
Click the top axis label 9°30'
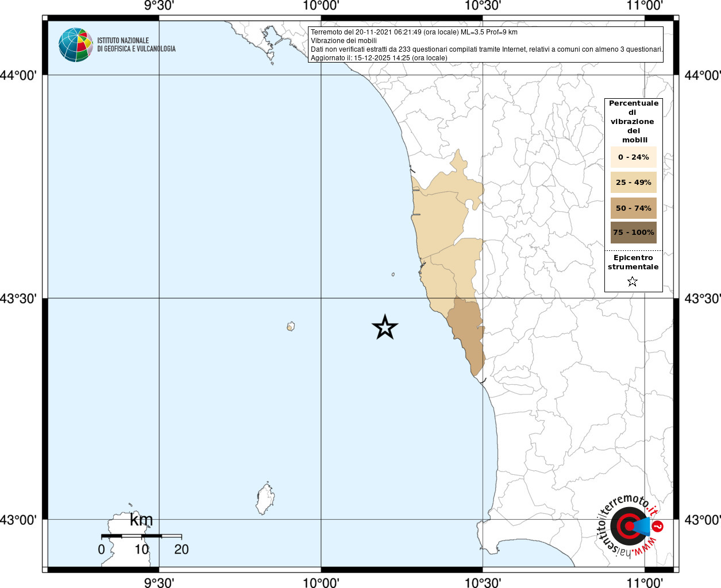click(x=159, y=6)
